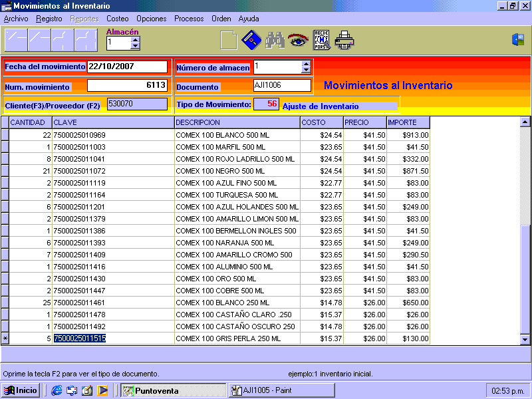
Task: Open search with the binoculars icon
Action: coord(274,40)
